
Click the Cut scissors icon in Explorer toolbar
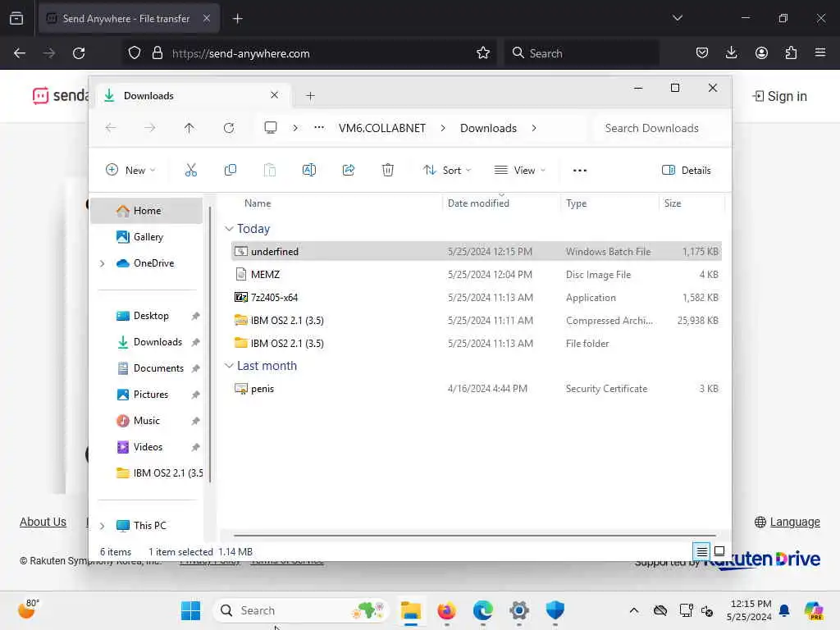tap(190, 171)
